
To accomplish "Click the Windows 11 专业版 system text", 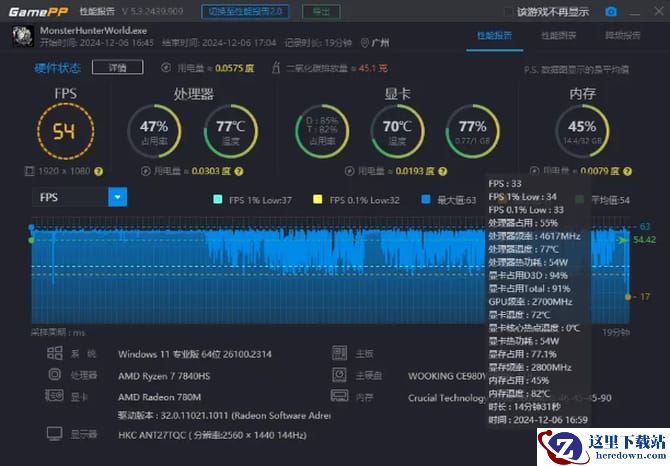I will pyautogui.click(x=195, y=354).
